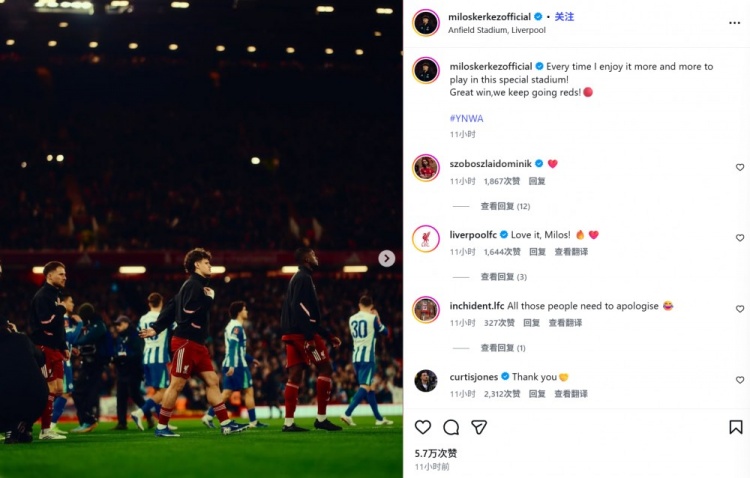Image resolution: width=750 pixels, height=478 pixels.
Task: Save post with the bookmark icon
Action: (736, 427)
